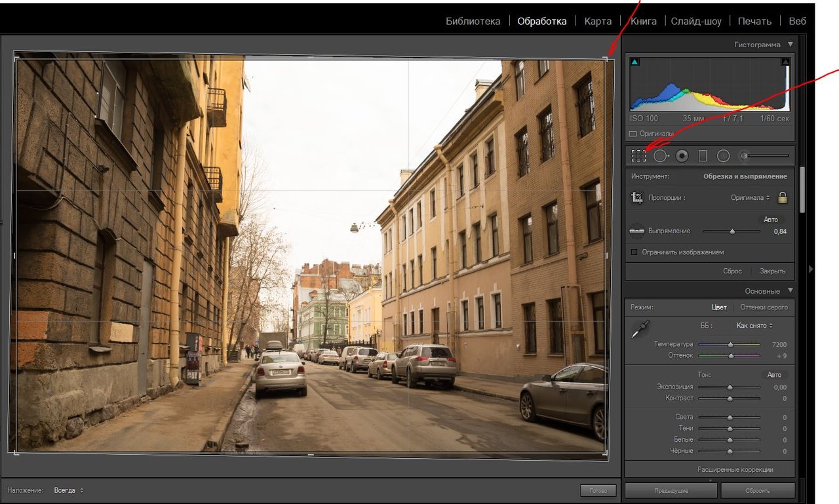Click the Температура value 7200

click(x=779, y=344)
